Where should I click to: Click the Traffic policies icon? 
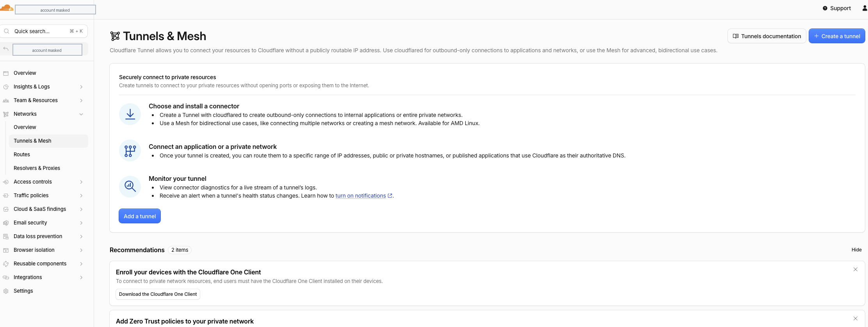click(6, 196)
